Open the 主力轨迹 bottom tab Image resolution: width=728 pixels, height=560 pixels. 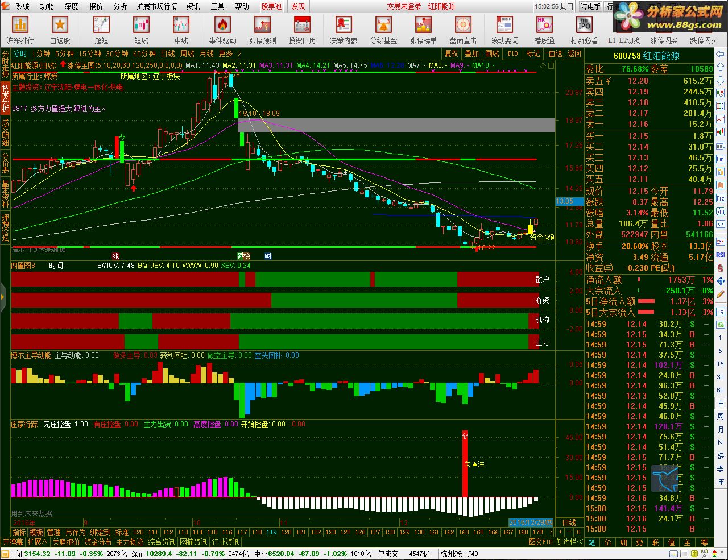pos(130,542)
